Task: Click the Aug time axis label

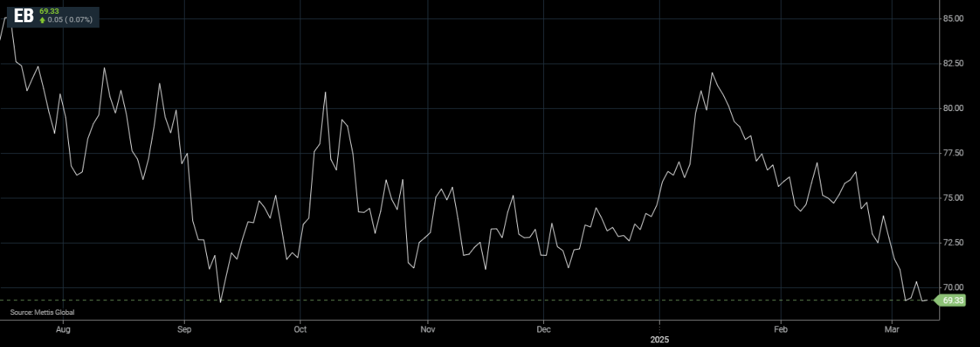Action: pos(64,329)
